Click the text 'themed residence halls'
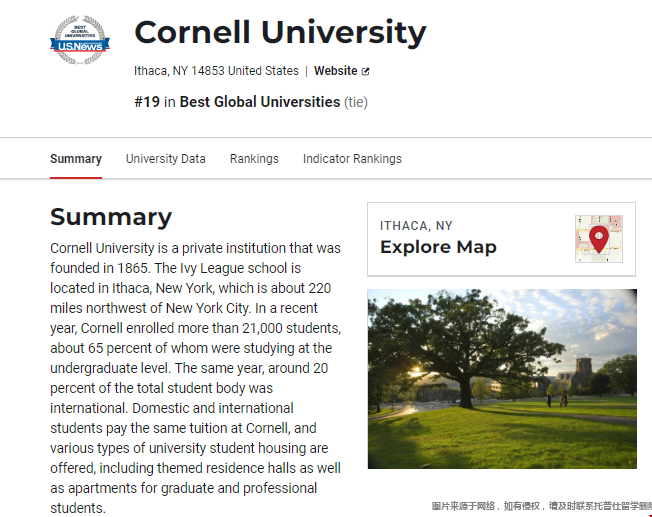Image resolution: width=652 pixels, height=517 pixels. click(x=226, y=468)
